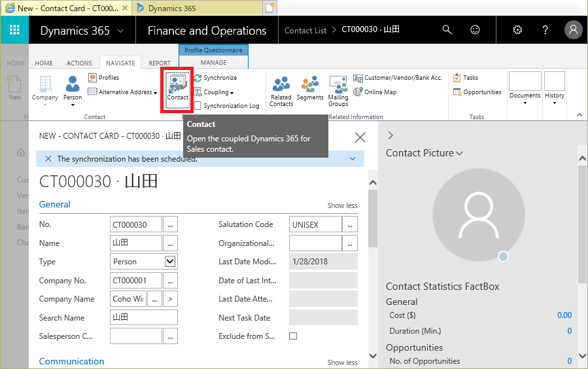Dismiss the synchronization scheduled notification
Image resolution: width=588 pixels, height=369 pixels.
[48, 159]
